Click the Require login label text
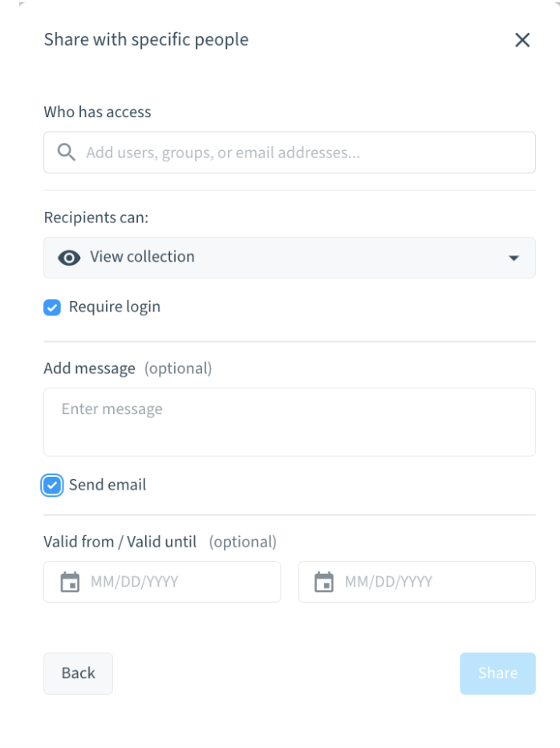This screenshot has width=560, height=748. pos(115,307)
